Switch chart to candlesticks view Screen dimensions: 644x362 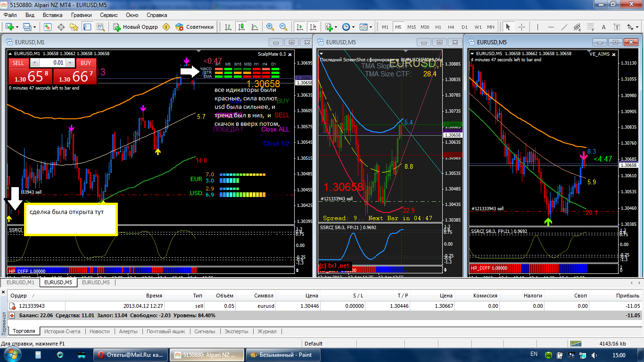[241, 27]
